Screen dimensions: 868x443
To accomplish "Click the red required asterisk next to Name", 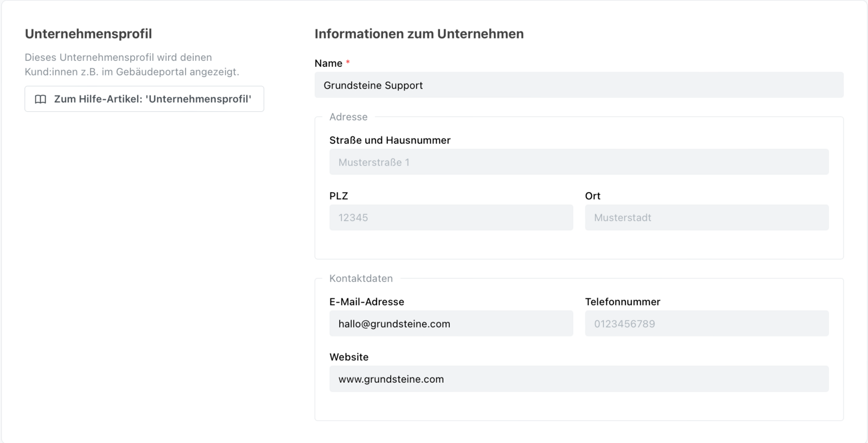I will [x=348, y=62].
